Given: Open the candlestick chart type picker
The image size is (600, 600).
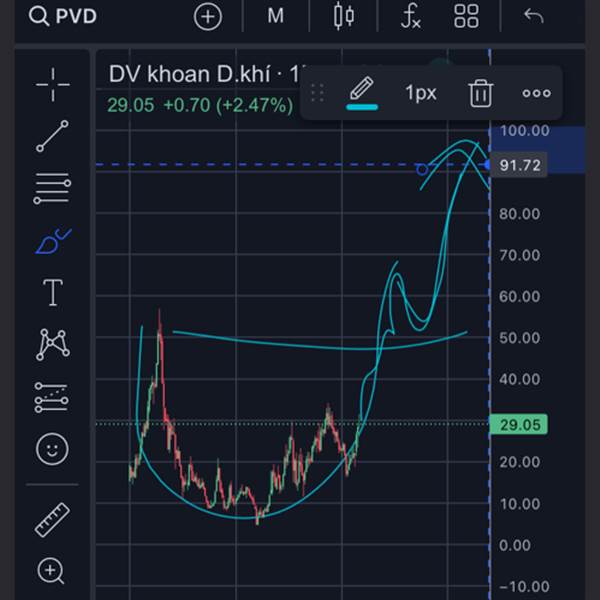Looking at the screenshot, I should [345, 16].
